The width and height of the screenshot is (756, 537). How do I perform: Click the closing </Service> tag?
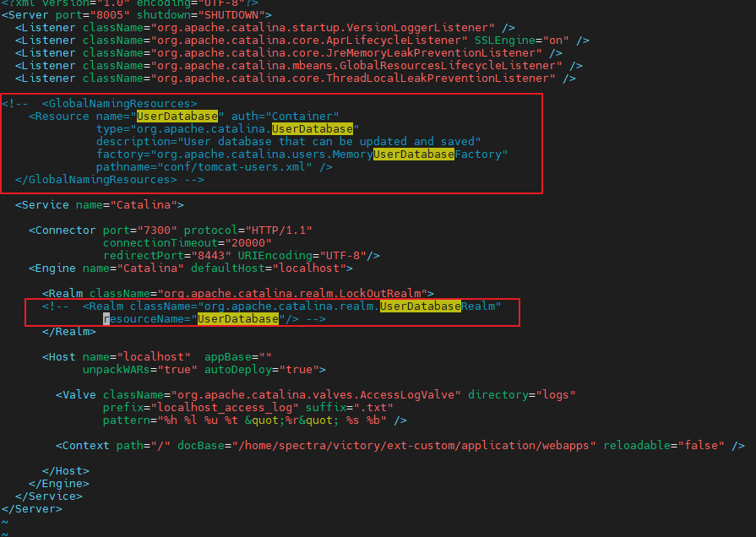coord(49,496)
